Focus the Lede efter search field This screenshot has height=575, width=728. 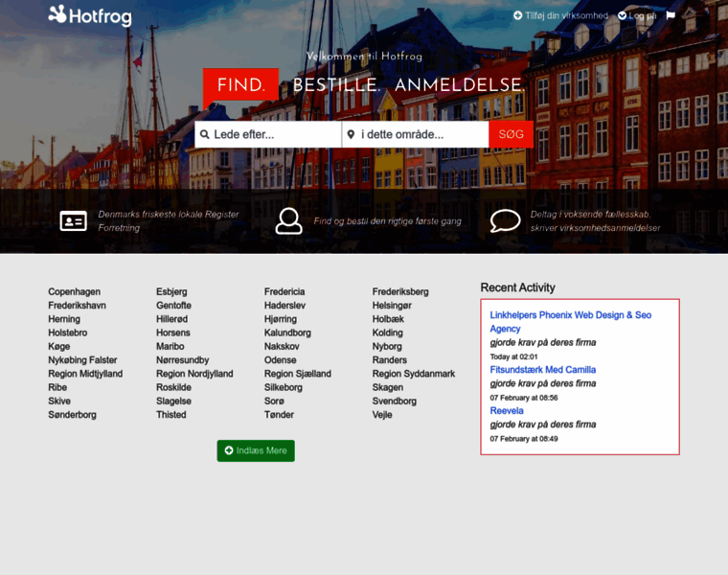(x=268, y=135)
